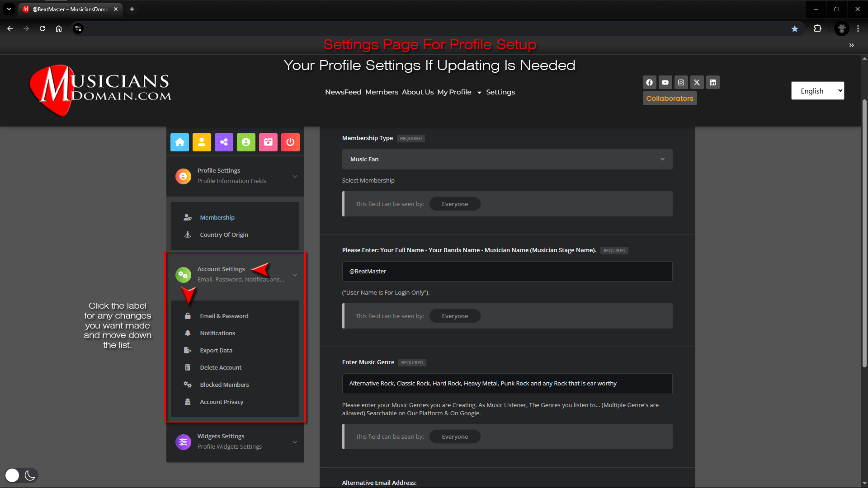Click the MusiciansDomain.com logo
The image size is (868, 488).
coord(100,90)
